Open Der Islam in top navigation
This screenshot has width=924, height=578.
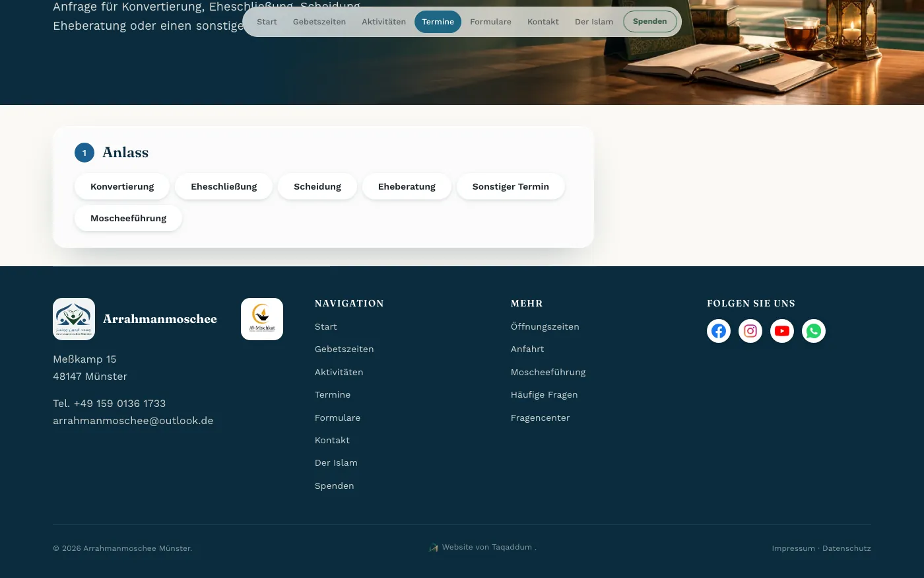click(x=594, y=22)
